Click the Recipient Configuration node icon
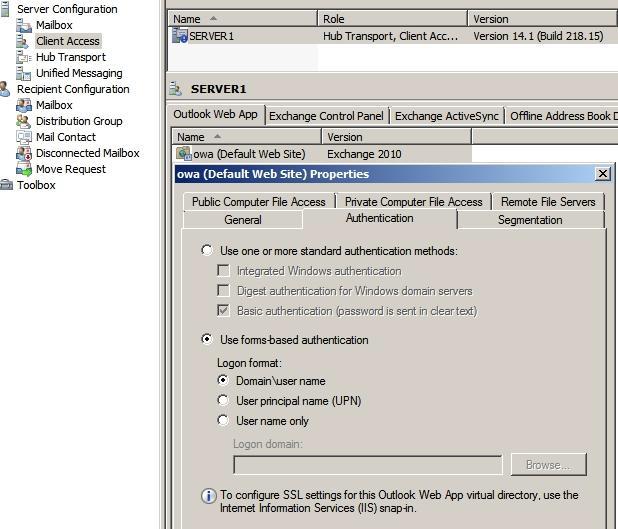Screen dimensions: 618x529 pyautogui.click(x=5, y=89)
